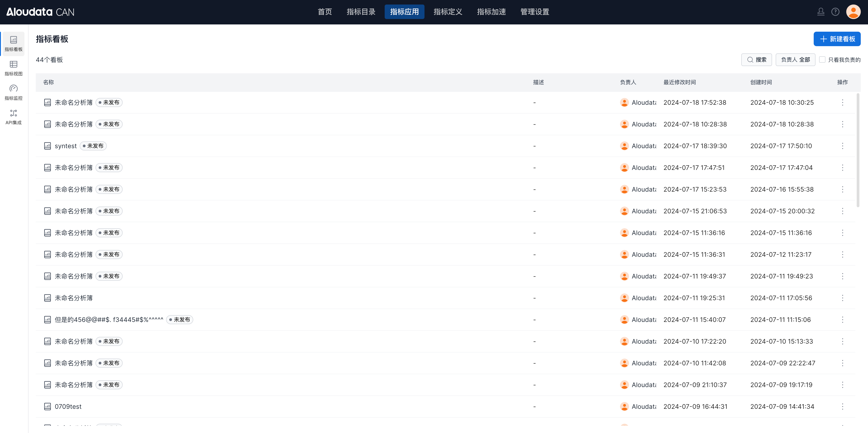Image resolution: width=868 pixels, height=433 pixels.
Task: Open the three-dot menu for syntest row
Action: (x=842, y=146)
